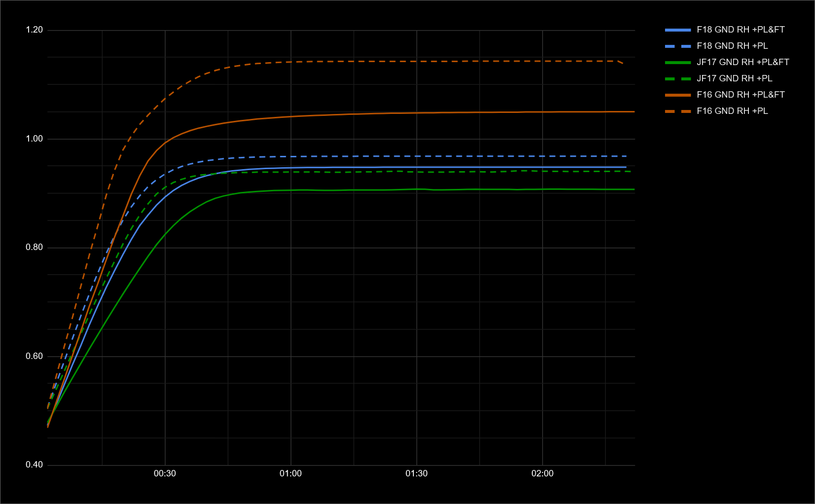Click dashed orange line swatch in legend
The height and width of the screenshot is (504, 815).
(678, 111)
